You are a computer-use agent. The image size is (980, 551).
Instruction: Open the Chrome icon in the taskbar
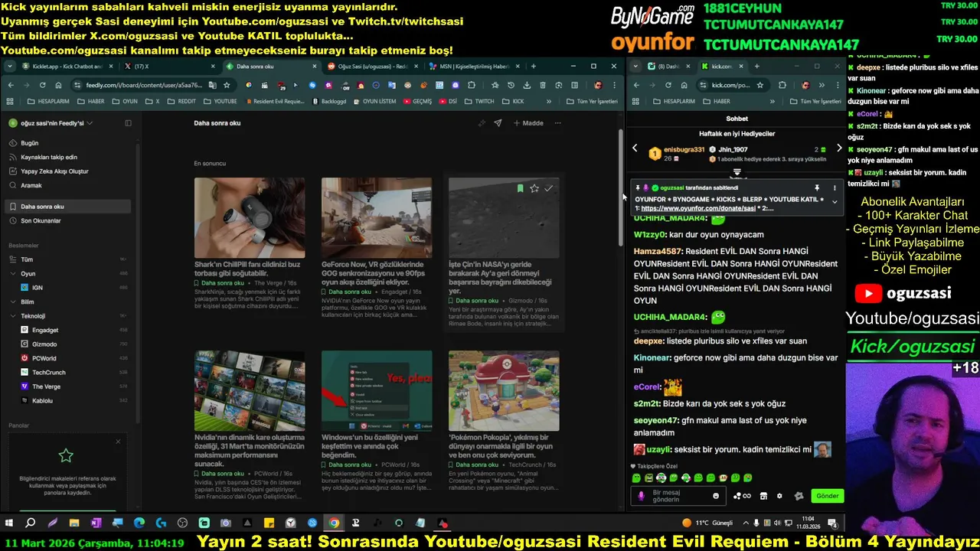click(x=334, y=523)
